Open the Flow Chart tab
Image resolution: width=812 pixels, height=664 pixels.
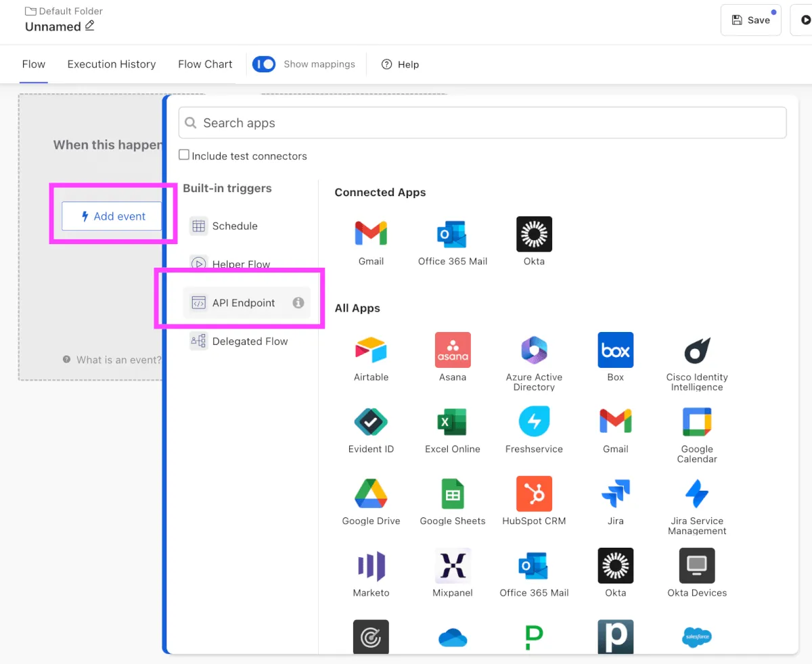tap(205, 64)
